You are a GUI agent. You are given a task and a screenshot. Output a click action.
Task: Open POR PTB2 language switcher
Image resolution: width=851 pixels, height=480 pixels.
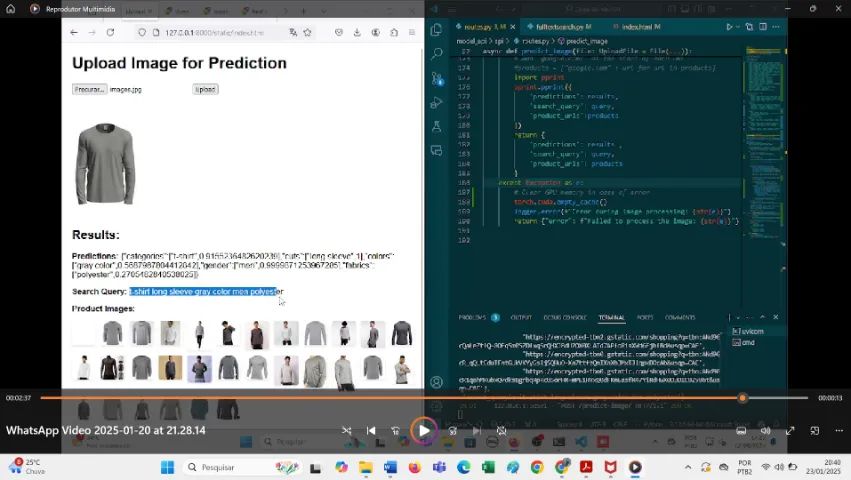[x=745, y=467]
